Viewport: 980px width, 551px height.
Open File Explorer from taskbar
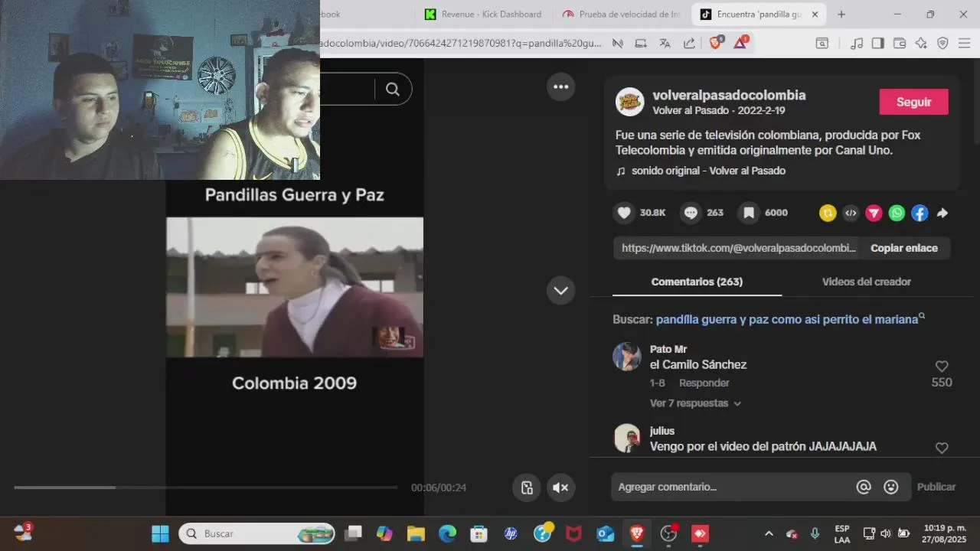(x=416, y=533)
